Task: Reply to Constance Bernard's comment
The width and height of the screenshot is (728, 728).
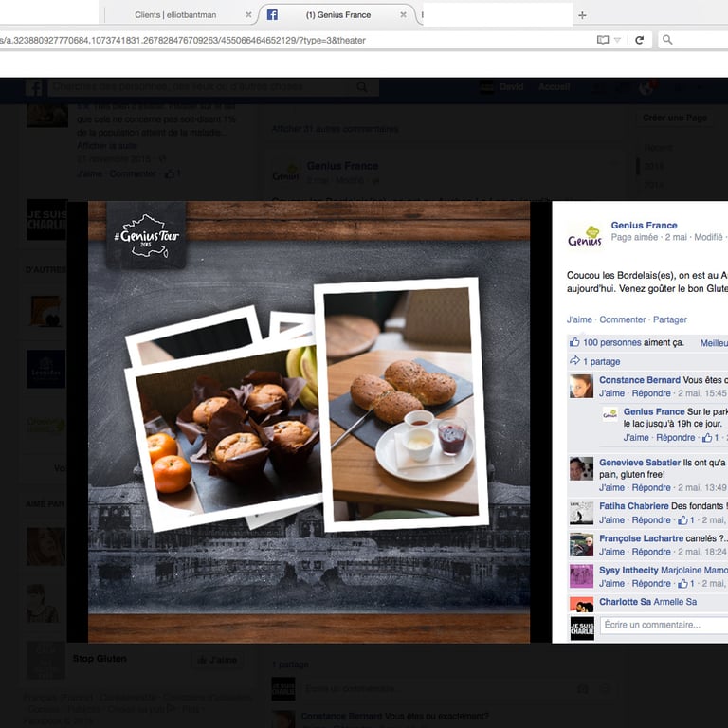Action: pyautogui.click(x=651, y=393)
